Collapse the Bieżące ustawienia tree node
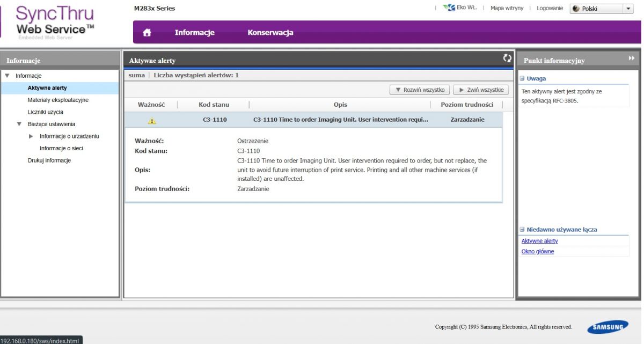 (19, 124)
